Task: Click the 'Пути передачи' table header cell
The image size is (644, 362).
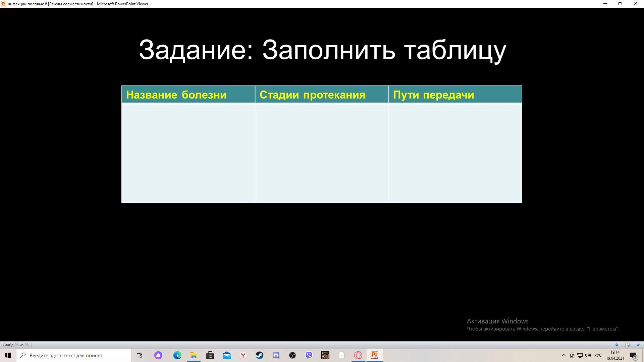Action: [x=455, y=95]
